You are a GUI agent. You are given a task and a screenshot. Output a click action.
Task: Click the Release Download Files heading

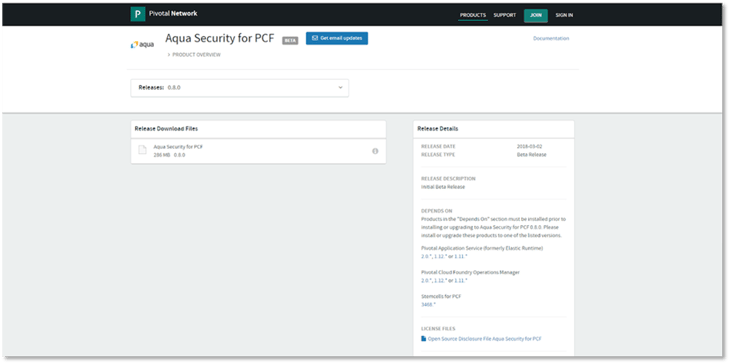pyautogui.click(x=166, y=129)
